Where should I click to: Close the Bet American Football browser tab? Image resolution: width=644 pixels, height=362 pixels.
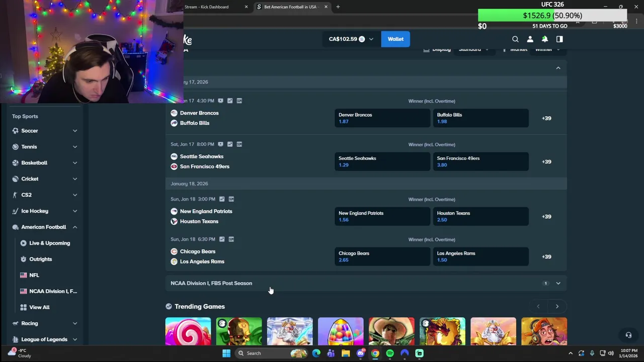tap(326, 7)
